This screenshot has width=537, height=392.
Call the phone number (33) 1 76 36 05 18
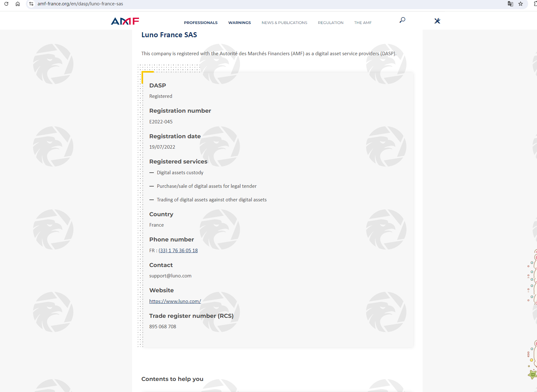coord(178,251)
